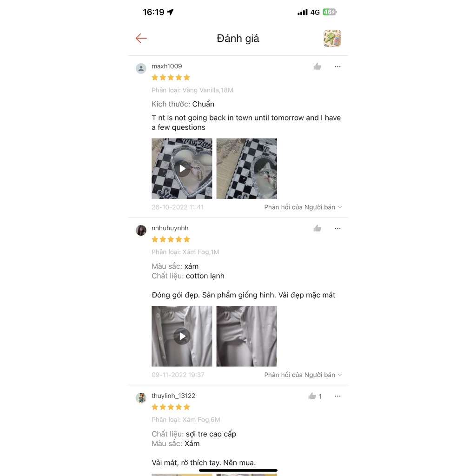Open three-dot menu on nnhuhuynhh's review

click(x=337, y=228)
